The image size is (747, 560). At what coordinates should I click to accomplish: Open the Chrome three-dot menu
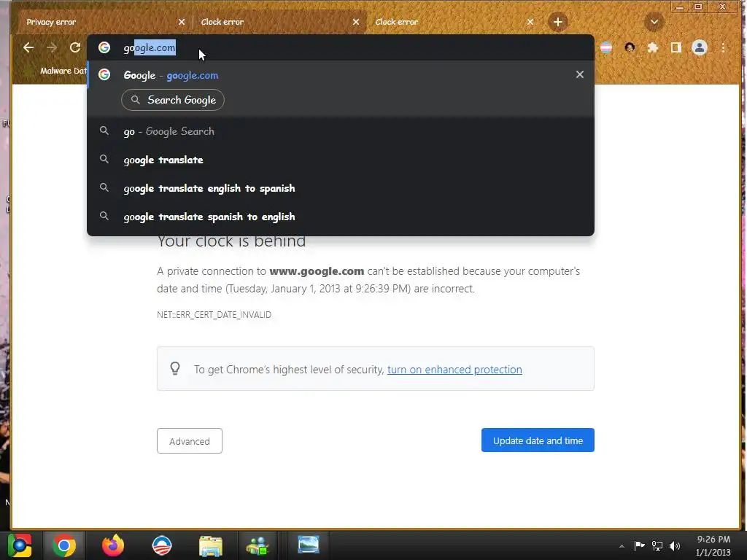tap(723, 47)
